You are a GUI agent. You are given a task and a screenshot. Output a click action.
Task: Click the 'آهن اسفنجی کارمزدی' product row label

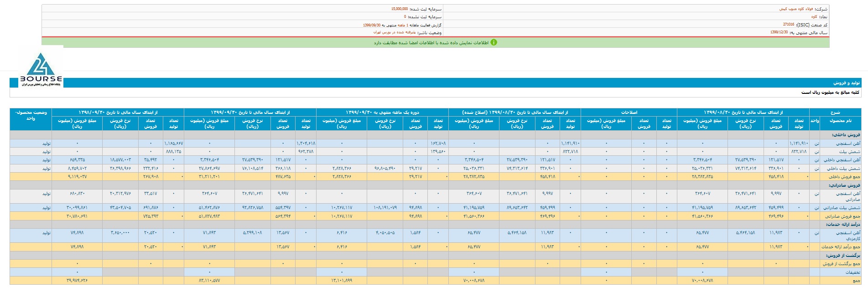tap(848, 236)
